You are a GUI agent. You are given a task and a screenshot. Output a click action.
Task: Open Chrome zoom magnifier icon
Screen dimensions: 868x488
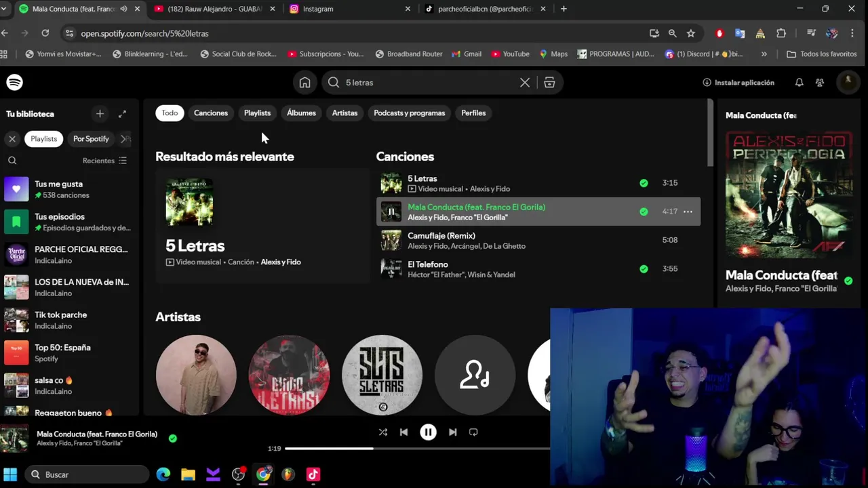(672, 33)
